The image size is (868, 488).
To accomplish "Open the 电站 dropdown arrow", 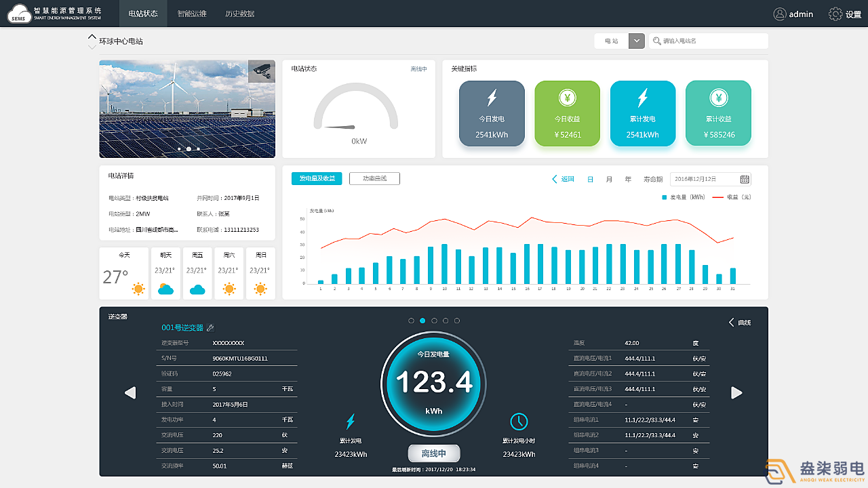I will [636, 41].
